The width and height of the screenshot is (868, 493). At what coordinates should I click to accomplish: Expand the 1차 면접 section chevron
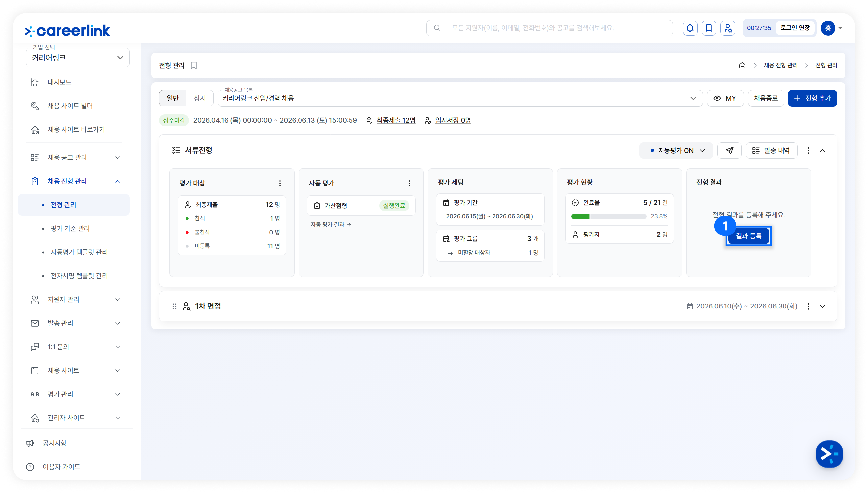click(822, 307)
